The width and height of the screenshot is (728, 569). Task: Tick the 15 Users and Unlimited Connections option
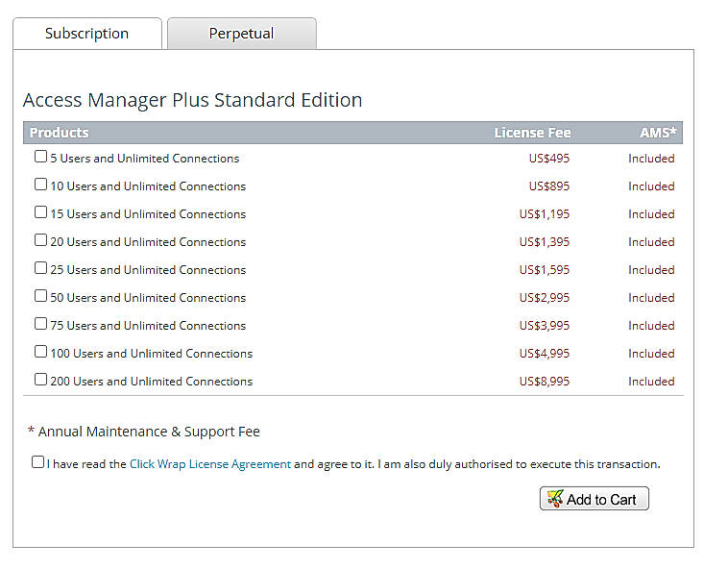pyautogui.click(x=41, y=212)
